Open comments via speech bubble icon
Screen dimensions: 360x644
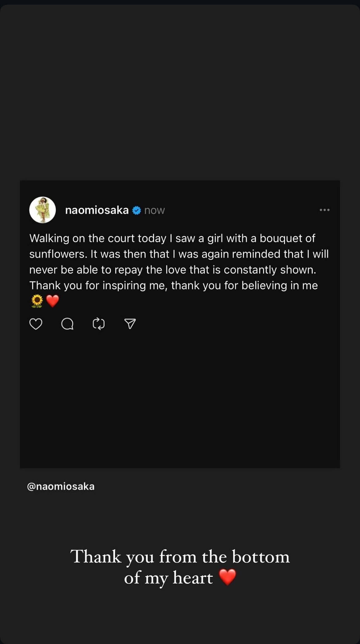click(x=67, y=324)
